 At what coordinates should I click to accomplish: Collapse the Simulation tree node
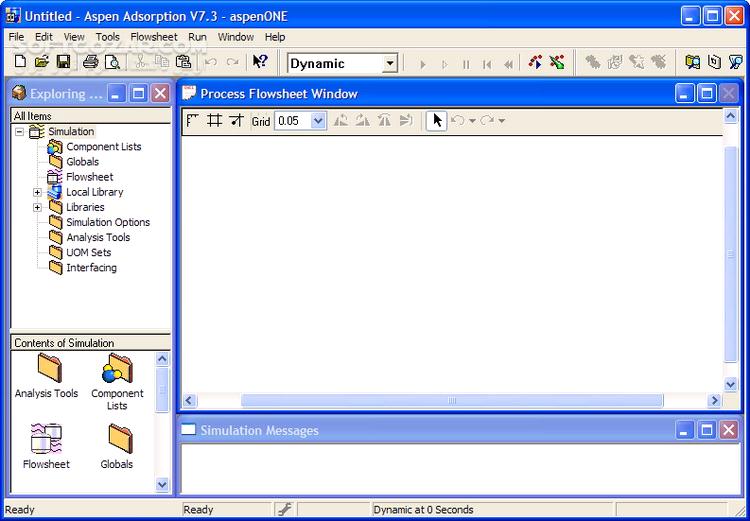pos(19,132)
